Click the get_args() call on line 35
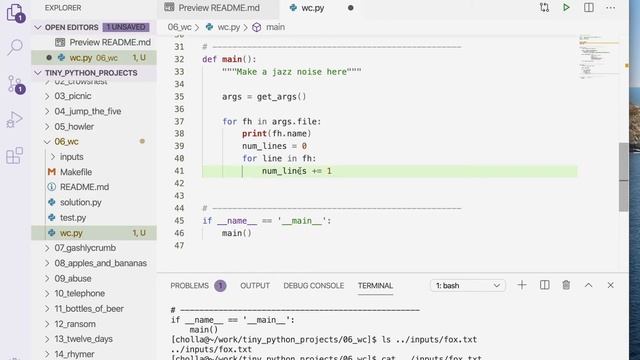 [281, 97]
